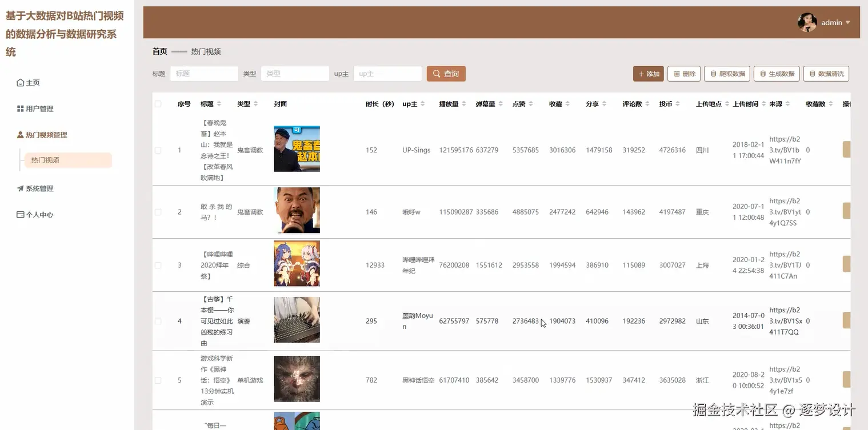Open the cover image of the UP-Sings video
Screen dimensions: 868x430
tap(297, 149)
